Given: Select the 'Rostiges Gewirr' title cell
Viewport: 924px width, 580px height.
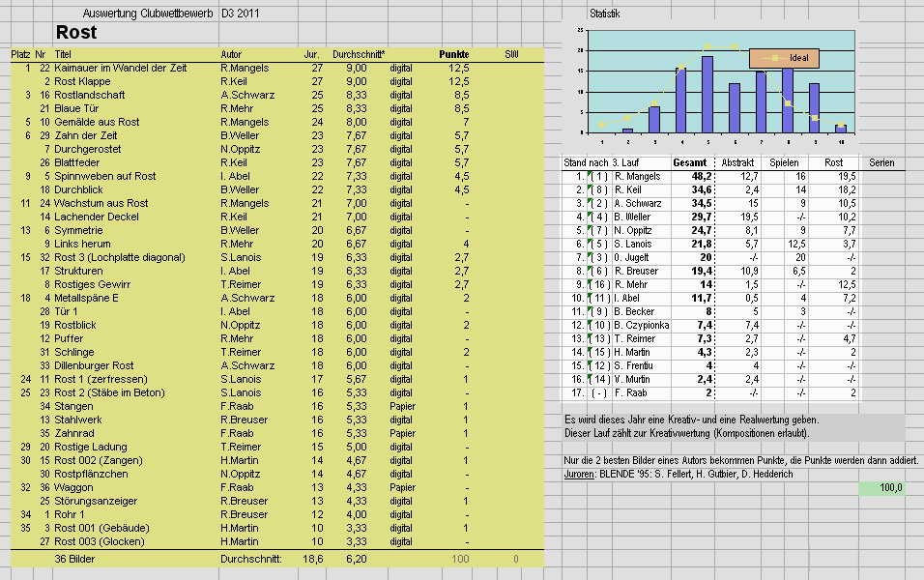Looking at the screenshot, I should click(x=93, y=285).
